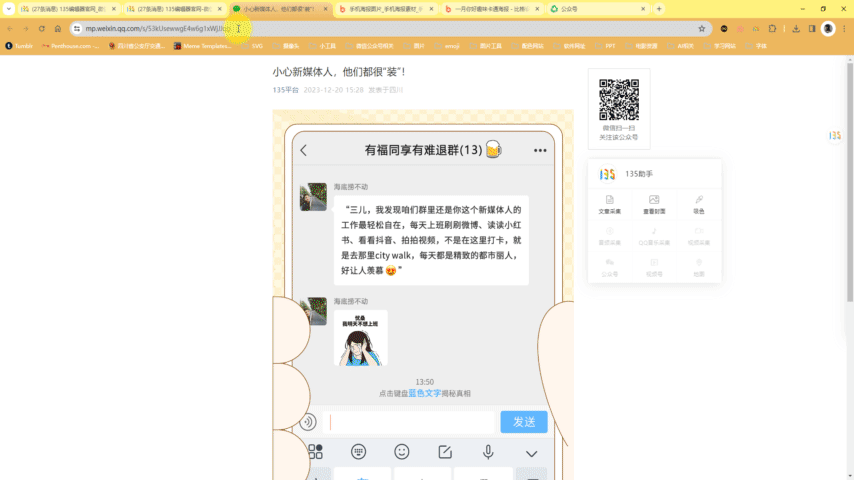Open the Meme Templates bookmark

click(x=203, y=46)
